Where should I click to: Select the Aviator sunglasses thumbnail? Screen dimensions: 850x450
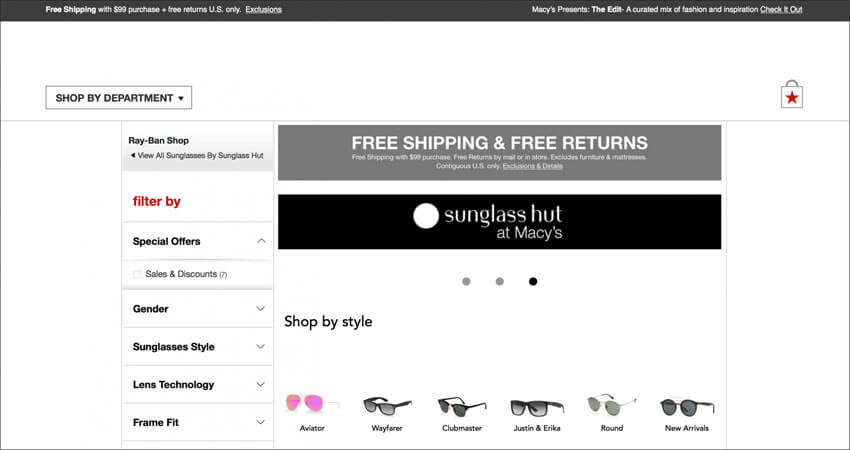click(312, 404)
